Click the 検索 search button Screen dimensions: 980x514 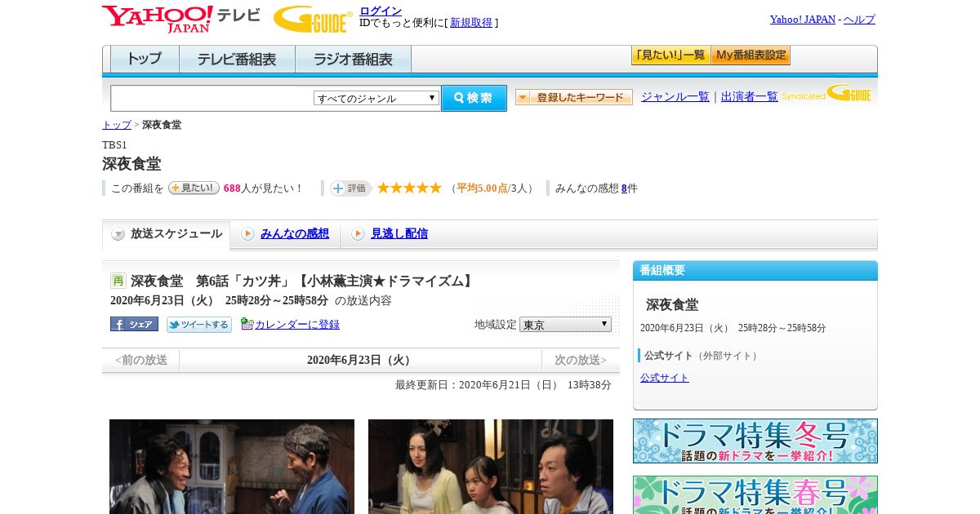click(x=474, y=98)
